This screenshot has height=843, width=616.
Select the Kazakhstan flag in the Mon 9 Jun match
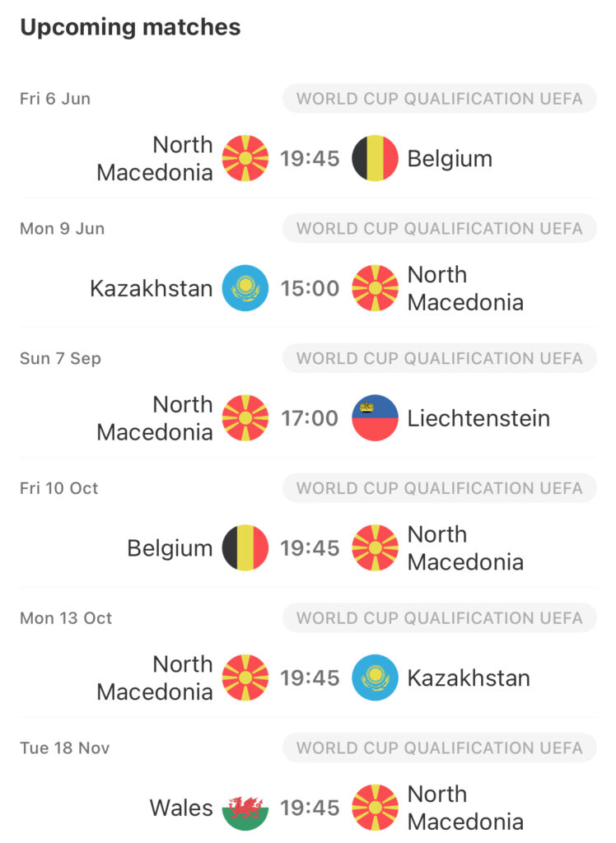pos(245,288)
